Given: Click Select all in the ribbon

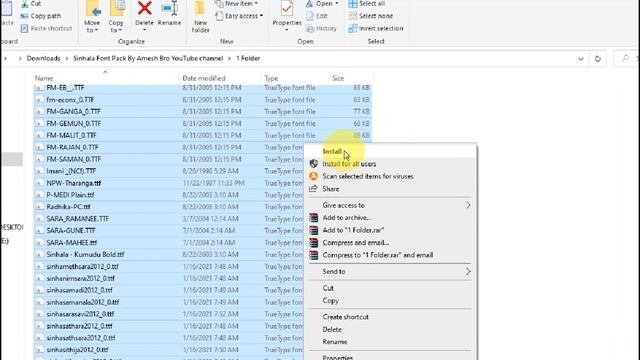Looking at the screenshot, I should tap(367, 4).
